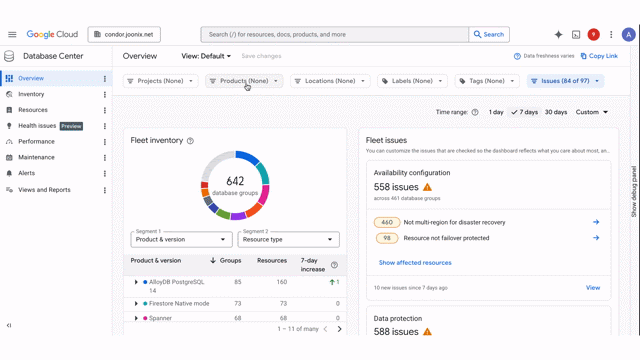Open the red notifications badge
This screenshot has height=360, width=640.
point(593,35)
